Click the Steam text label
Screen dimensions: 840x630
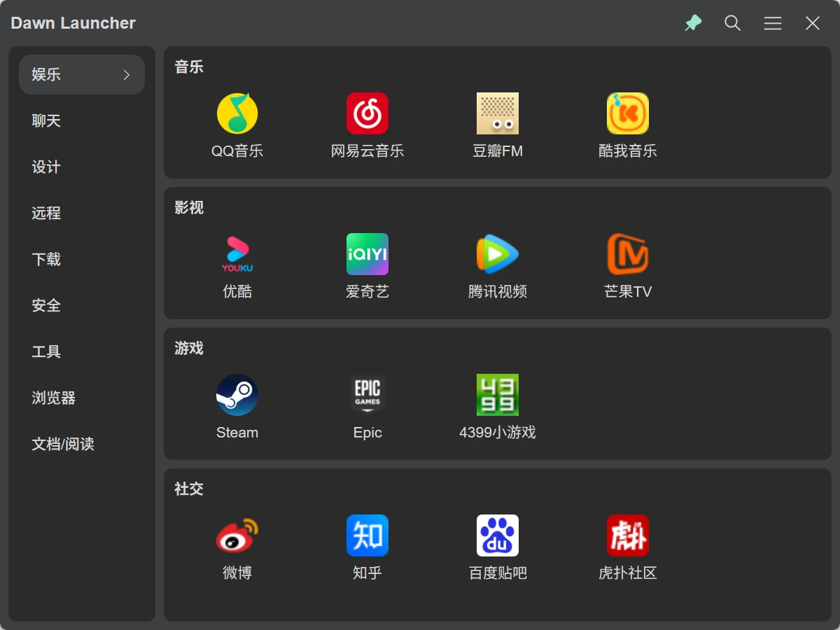tap(237, 433)
